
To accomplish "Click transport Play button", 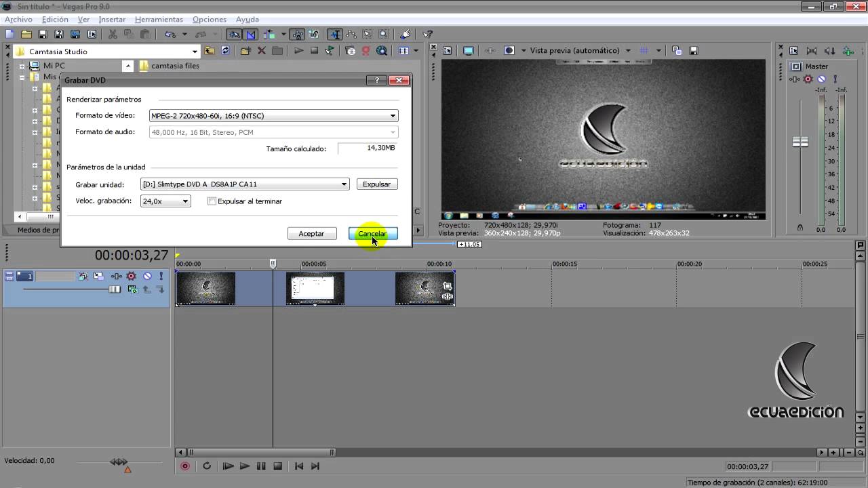I will click(x=245, y=466).
